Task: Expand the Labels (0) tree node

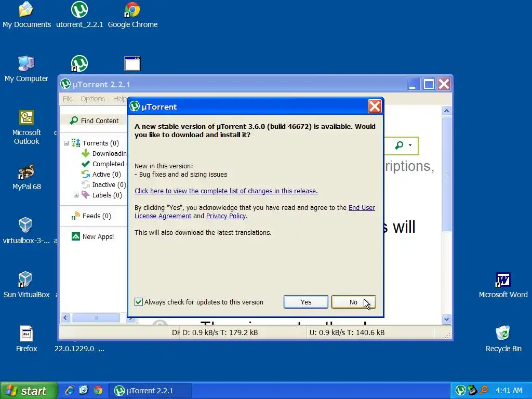Action: click(76, 195)
